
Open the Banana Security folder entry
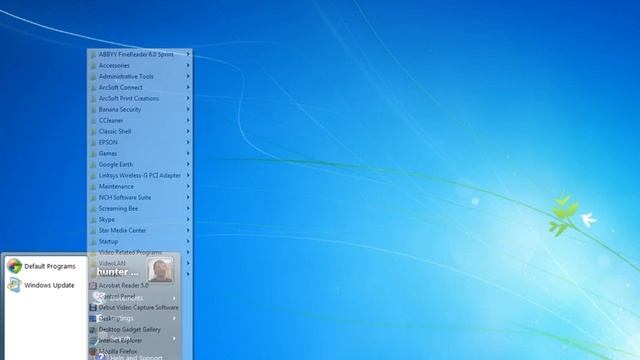[140, 109]
